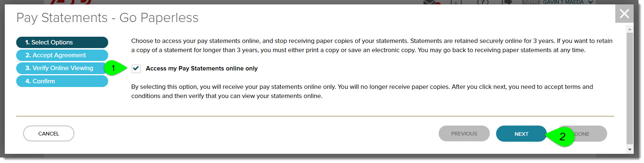Open the calendar icon showing 6
The width and height of the screenshot is (644, 163).
(x=456, y=3)
